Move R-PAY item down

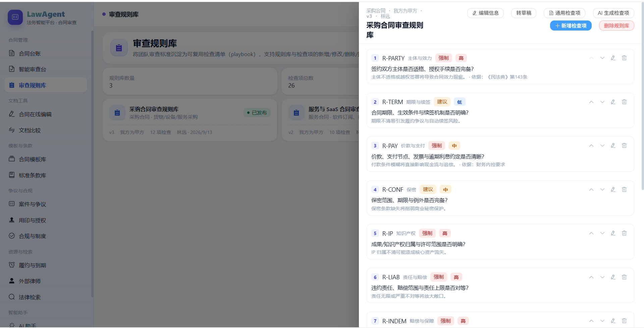(602, 146)
